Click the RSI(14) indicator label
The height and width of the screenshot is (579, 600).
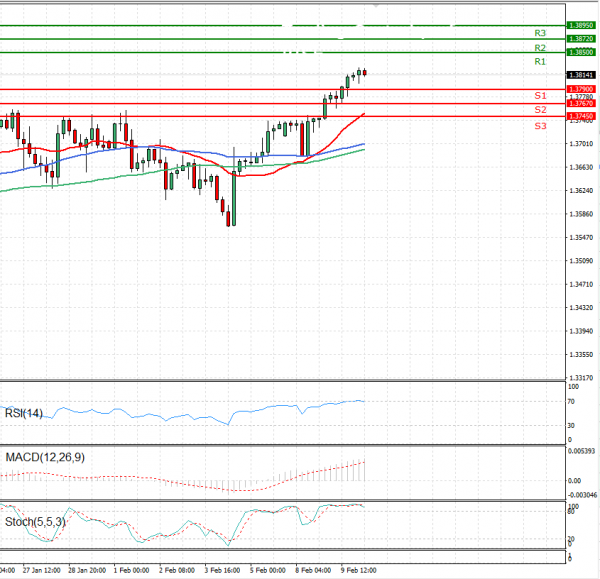point(26,412)
